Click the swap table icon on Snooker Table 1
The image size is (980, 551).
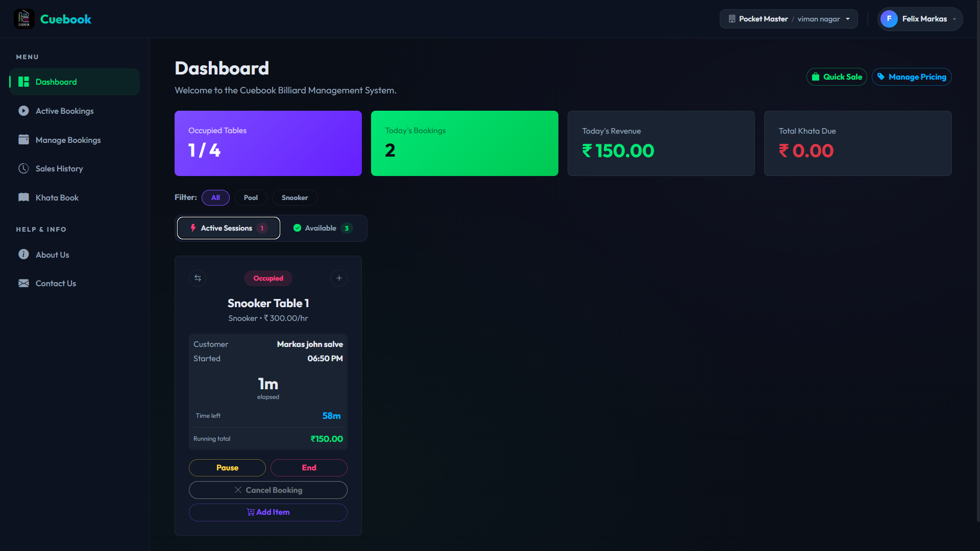pos(198,278)
